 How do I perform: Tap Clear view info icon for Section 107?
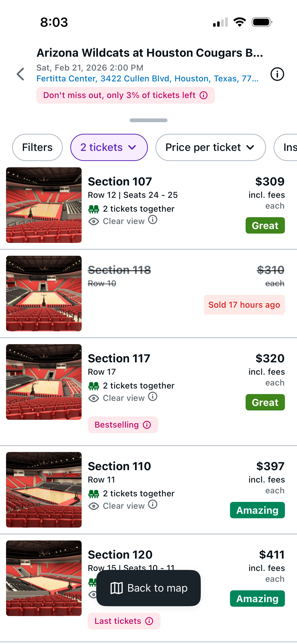153,220
